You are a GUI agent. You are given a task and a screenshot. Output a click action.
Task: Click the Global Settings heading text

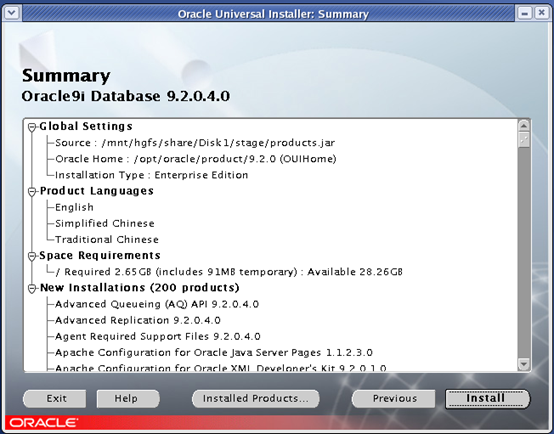click(86, 127)
